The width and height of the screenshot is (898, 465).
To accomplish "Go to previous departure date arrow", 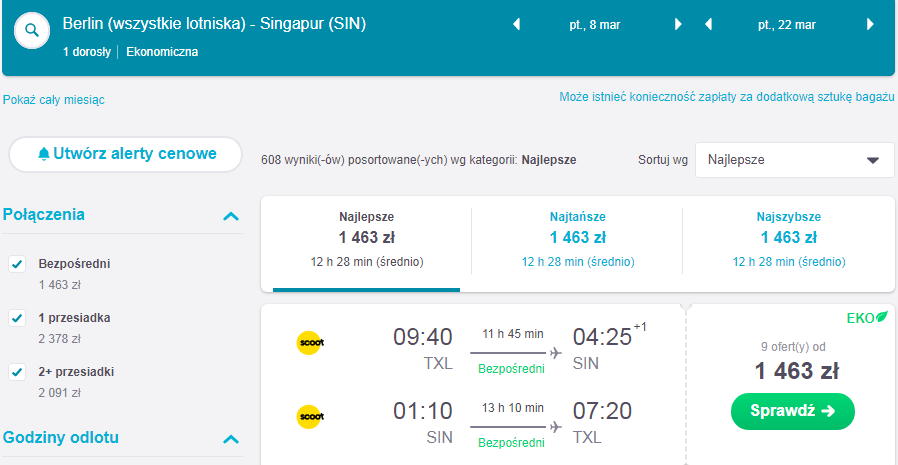I will click(x=516, y=25).
